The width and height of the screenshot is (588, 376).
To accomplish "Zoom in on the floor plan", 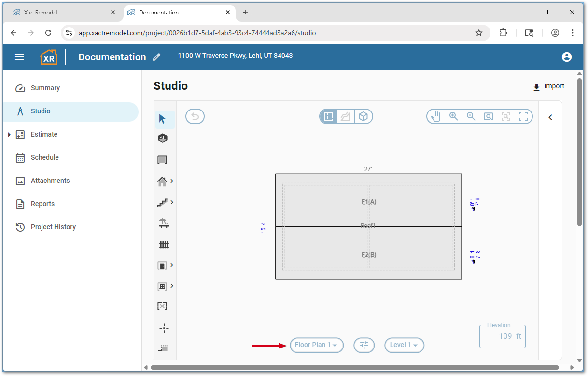I will pyautogui.click(x=453, y=116).
